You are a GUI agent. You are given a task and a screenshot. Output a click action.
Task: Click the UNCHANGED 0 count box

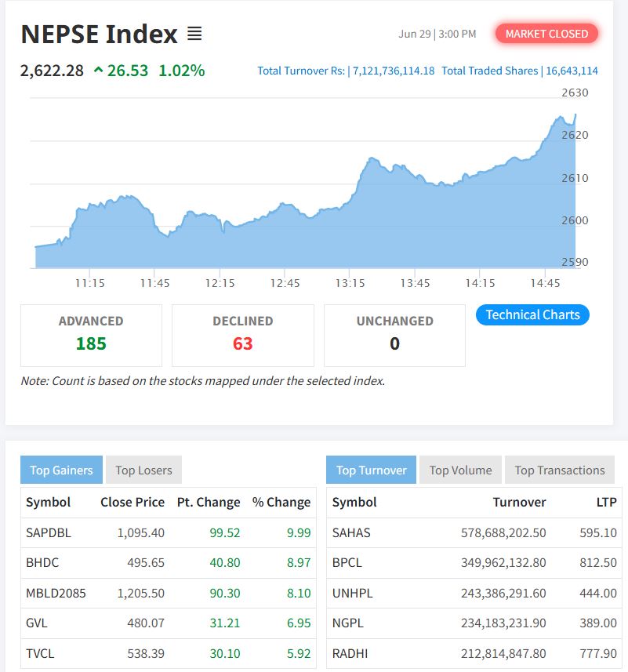tap(394, 335)
